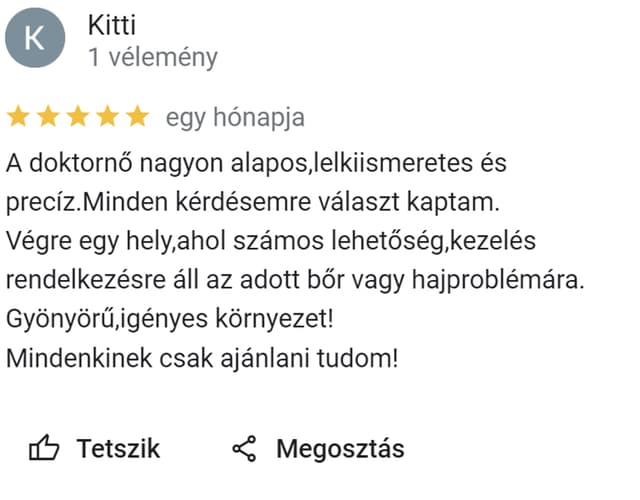Click the line starting "Végre egy hely"
Screen dimensions: 640x500
[x=271, y=241]
